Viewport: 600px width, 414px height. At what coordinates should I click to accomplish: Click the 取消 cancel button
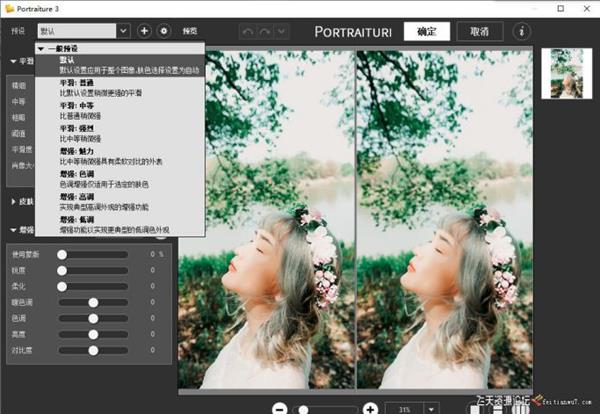[x=479, y=31]
